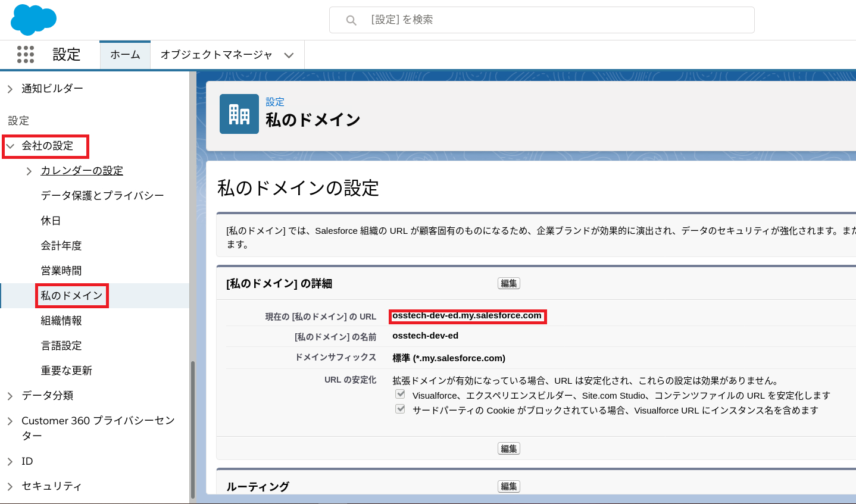Image resolution: width=856 pixels, height=504 pixels.
Task: Expand the セキュリティ section
Action: pyautogui.click(x=10, y=486)
